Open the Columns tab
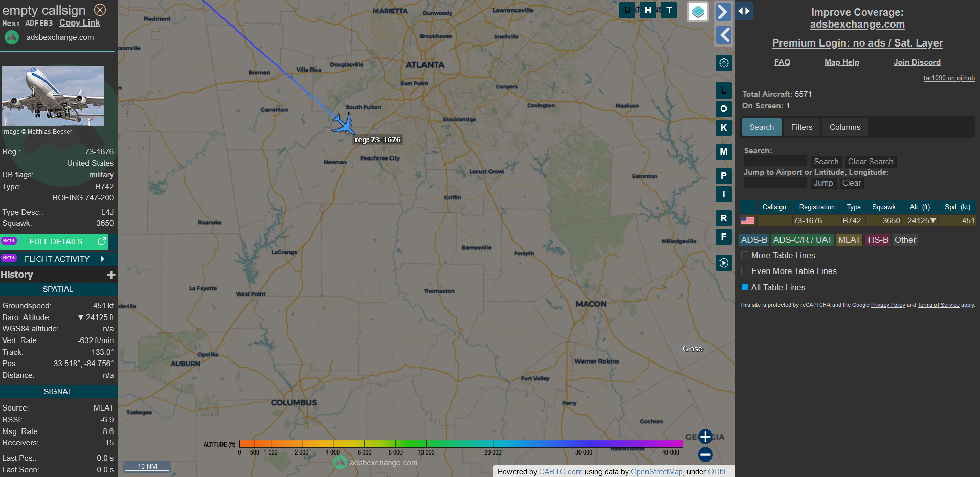Screen dimensions: 980x477 click(x=844, y=127)
